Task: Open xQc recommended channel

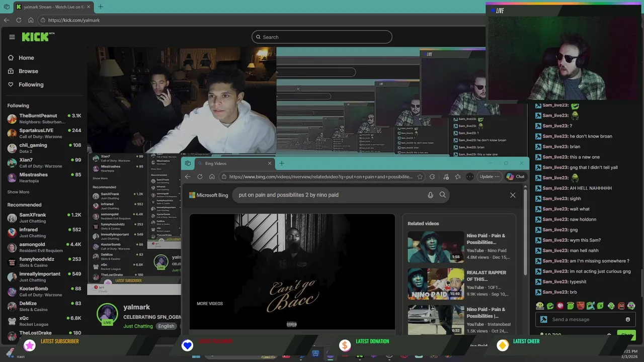Action: tap(44, 321)
